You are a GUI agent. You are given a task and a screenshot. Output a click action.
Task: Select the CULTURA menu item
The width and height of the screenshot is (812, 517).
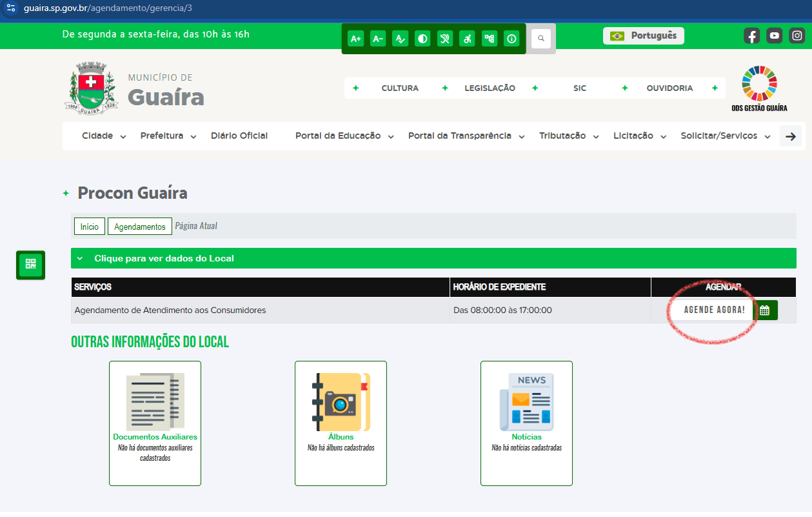(400, 88)
